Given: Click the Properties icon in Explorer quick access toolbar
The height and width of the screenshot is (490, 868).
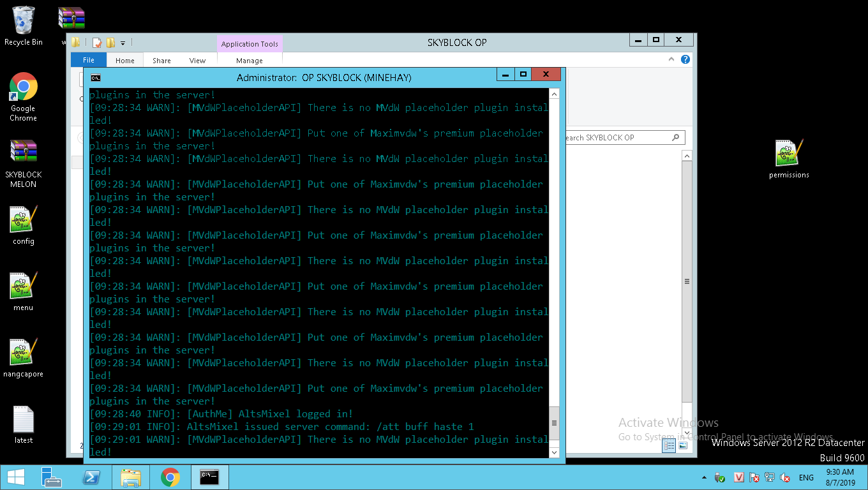Looking at the screenshot, I should click(97, 43).
